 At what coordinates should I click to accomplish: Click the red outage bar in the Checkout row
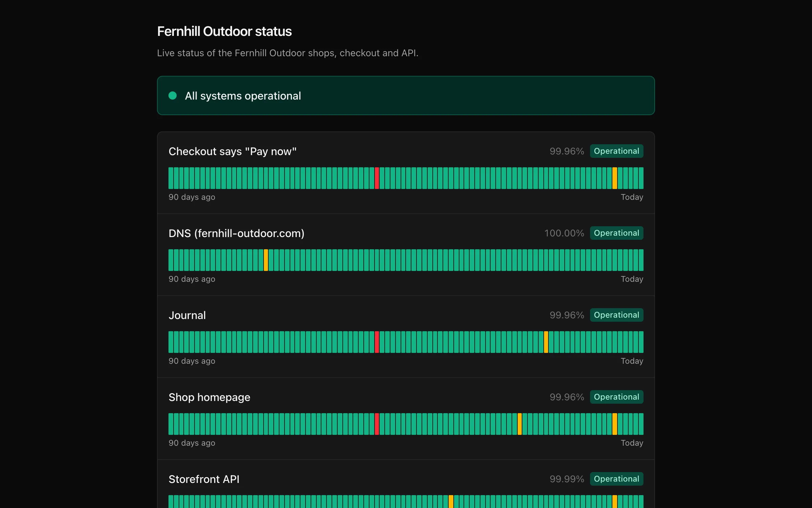click(377, 178)
